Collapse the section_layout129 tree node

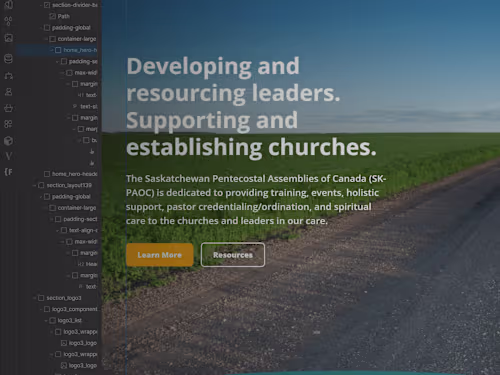click(35, 185)
